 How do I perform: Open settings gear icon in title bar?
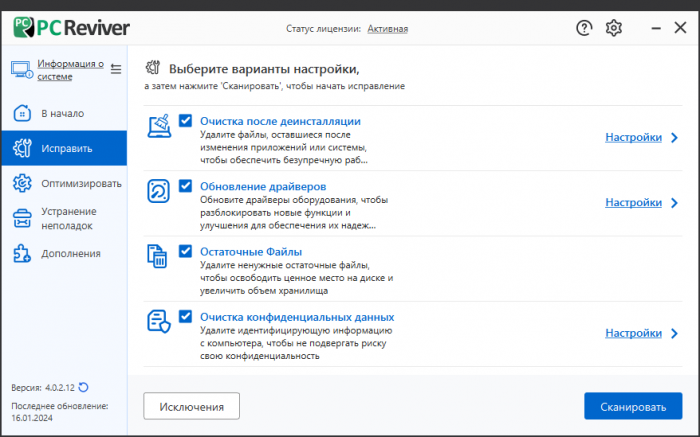tap(614, 28)
